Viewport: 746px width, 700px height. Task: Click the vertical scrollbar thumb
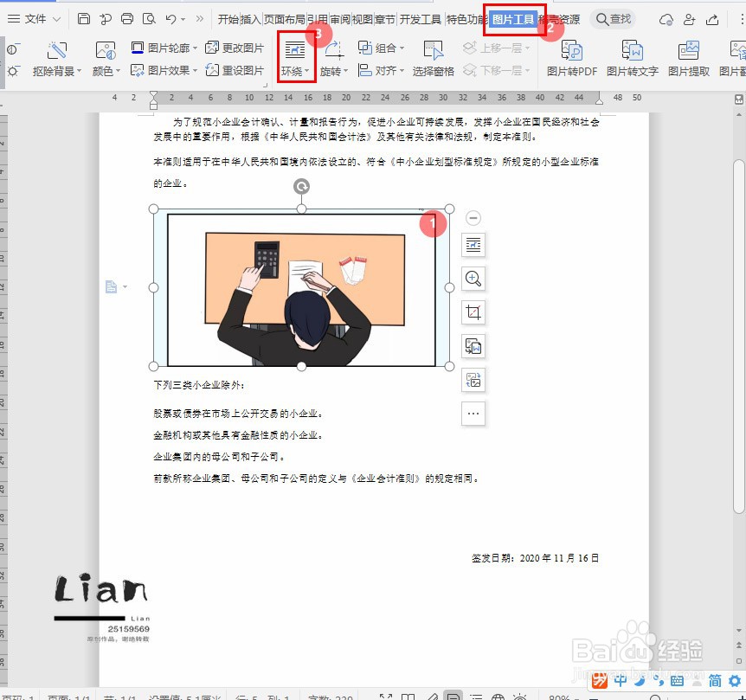[x=738, y=337]
